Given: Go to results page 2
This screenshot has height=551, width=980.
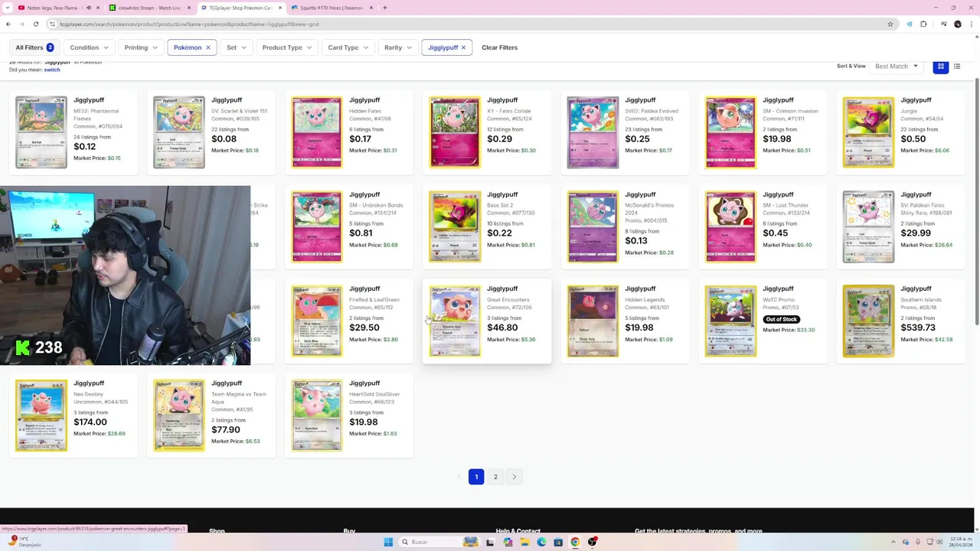Looking at the screenshot, I should (x=495, y=477).
